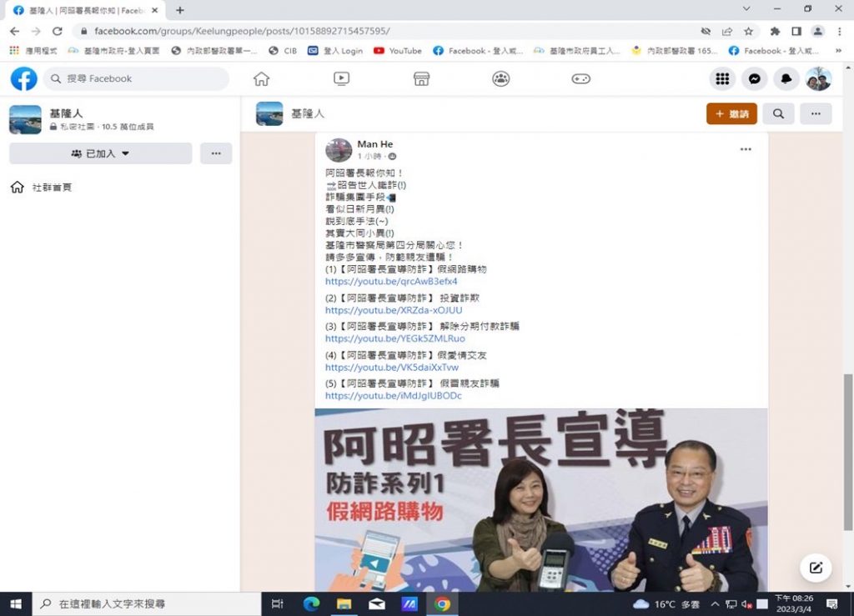Image resolution: width=854 pixels, height=616 pixels.
Task: Open group header three-dot more menu
Action: (x=816, y=114)
